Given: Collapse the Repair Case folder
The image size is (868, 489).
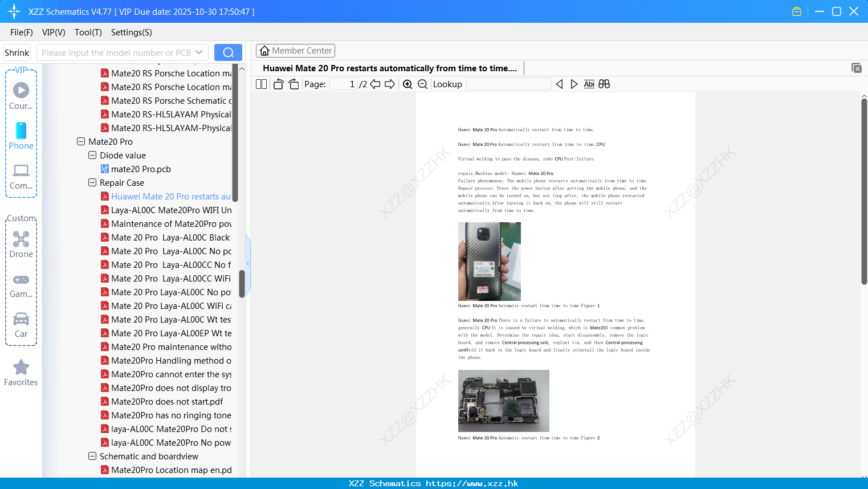Looking at the screenshot, I should coord(92,182).
